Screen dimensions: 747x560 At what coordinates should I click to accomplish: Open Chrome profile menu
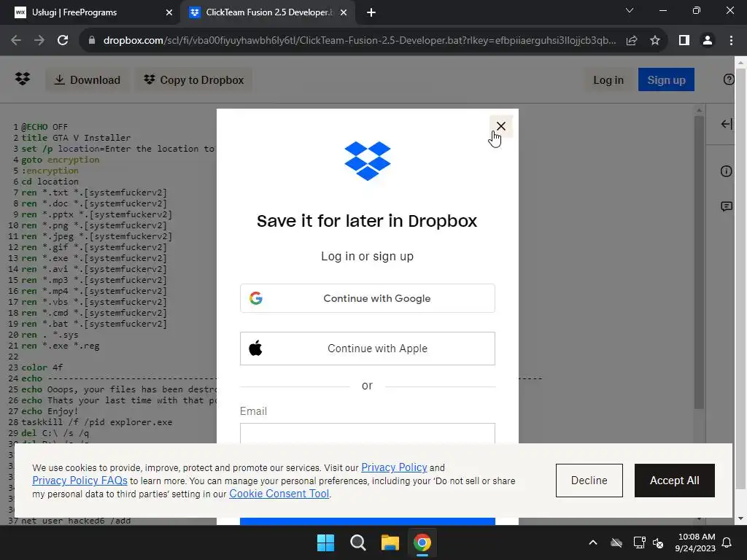click(708, 41)
